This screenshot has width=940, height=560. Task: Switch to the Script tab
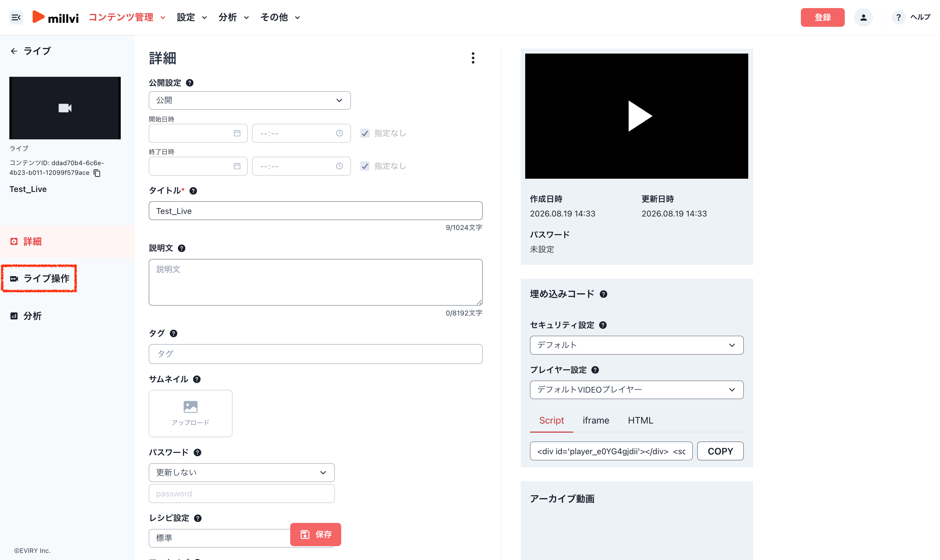point(551,420)
